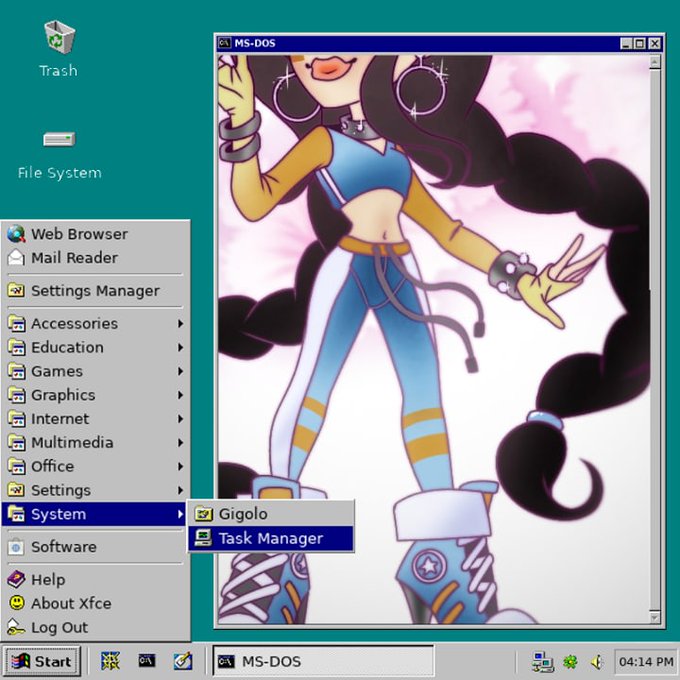680x680 pixels.
Task: Click the About Xfce smiley icon
Action: (x=16, y=603)
